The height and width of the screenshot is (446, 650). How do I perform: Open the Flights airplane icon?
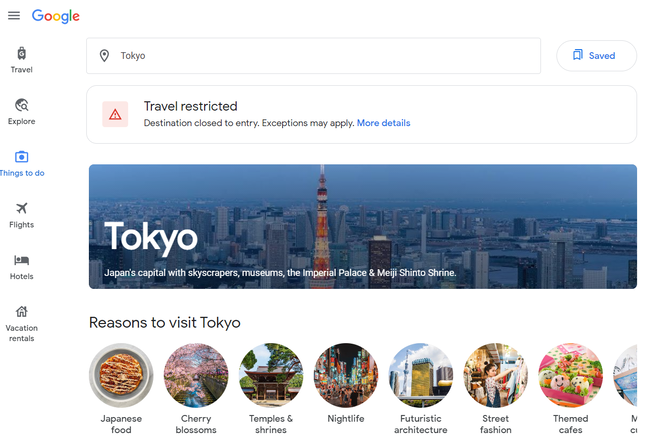pos(22,208)
